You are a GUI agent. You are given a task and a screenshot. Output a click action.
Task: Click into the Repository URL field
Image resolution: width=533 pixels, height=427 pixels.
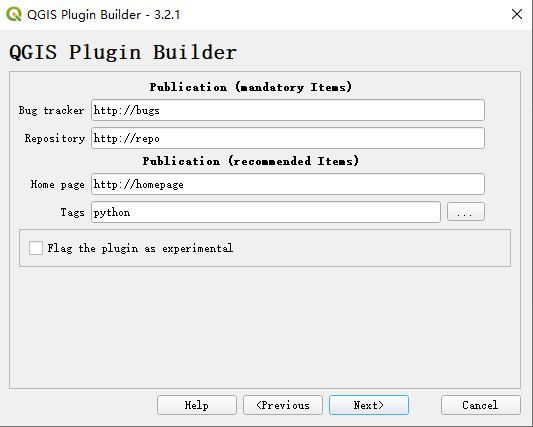point(288,138)
